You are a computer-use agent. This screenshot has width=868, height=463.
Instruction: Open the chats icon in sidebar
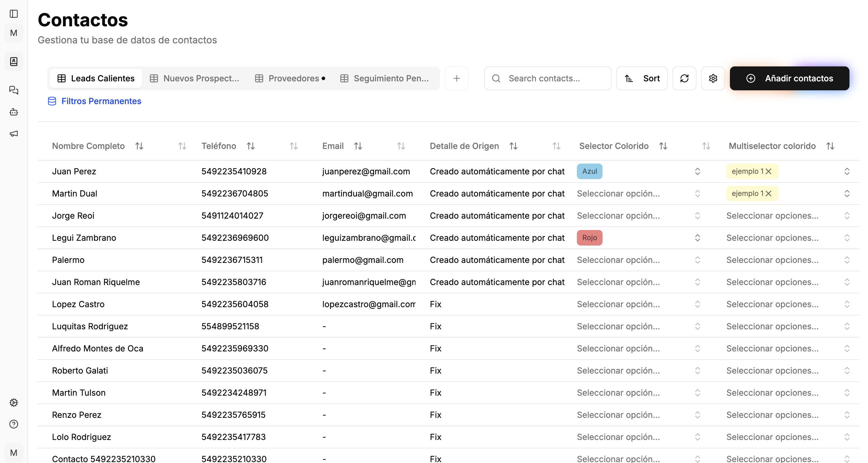coord(14,90)
